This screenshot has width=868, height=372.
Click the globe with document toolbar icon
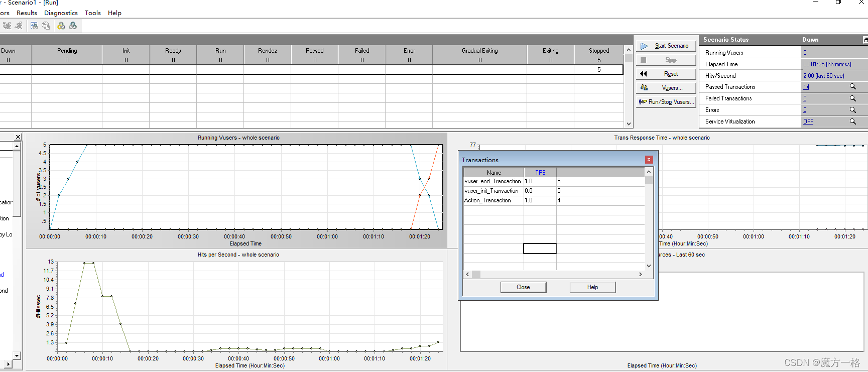click(46, 26)
